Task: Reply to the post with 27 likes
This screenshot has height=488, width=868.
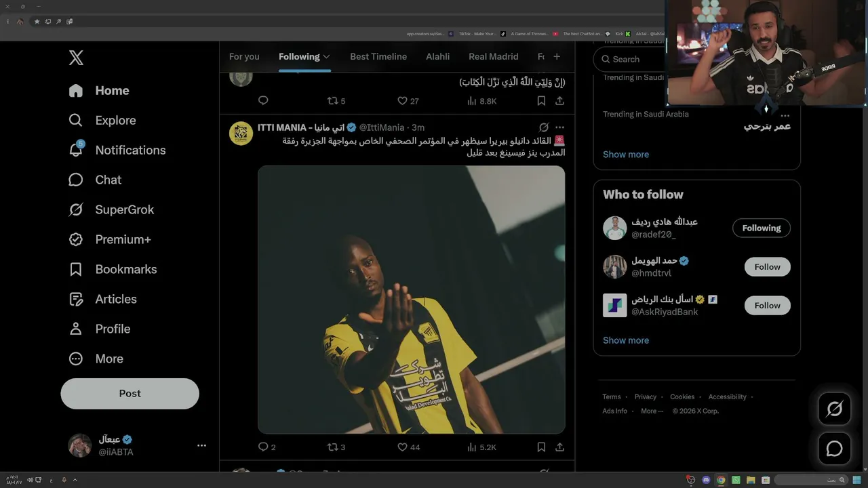Action: (263, 100)
